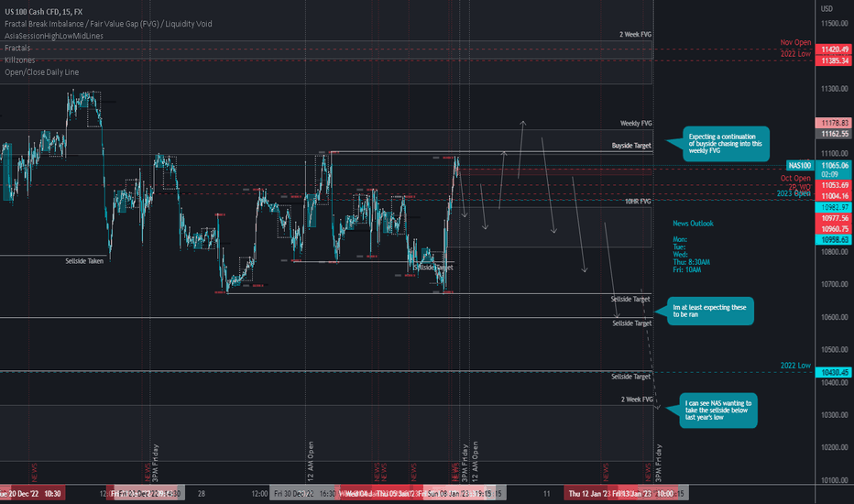
Task: Click the 11178.83 pink price label
Action: click(x=835, y=123)
